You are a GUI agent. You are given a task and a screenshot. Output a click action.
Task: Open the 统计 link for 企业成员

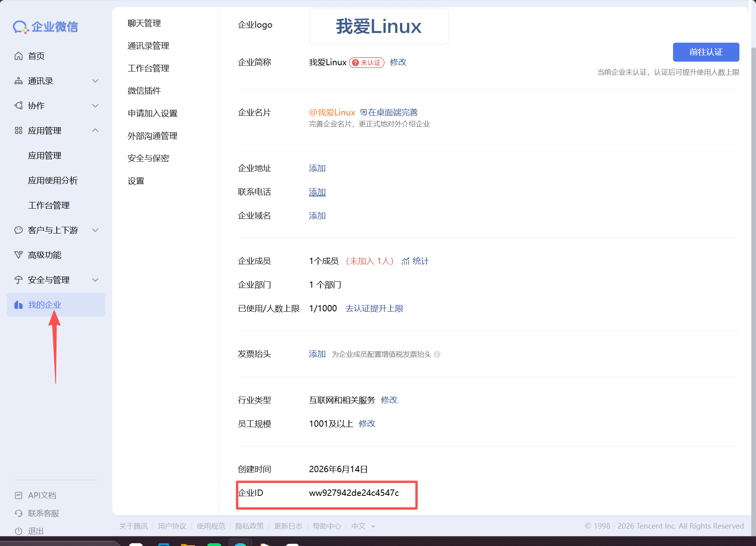click(420, 261)
